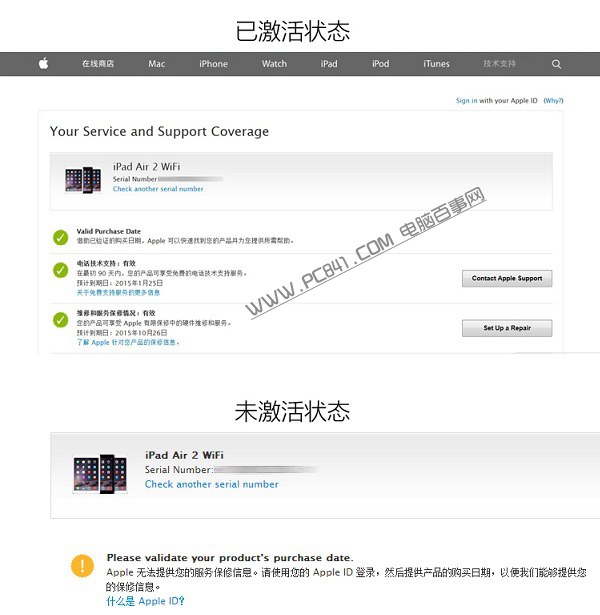Select the iPod menu item
The height and width of the screenshot is (615, 600).
380,64
